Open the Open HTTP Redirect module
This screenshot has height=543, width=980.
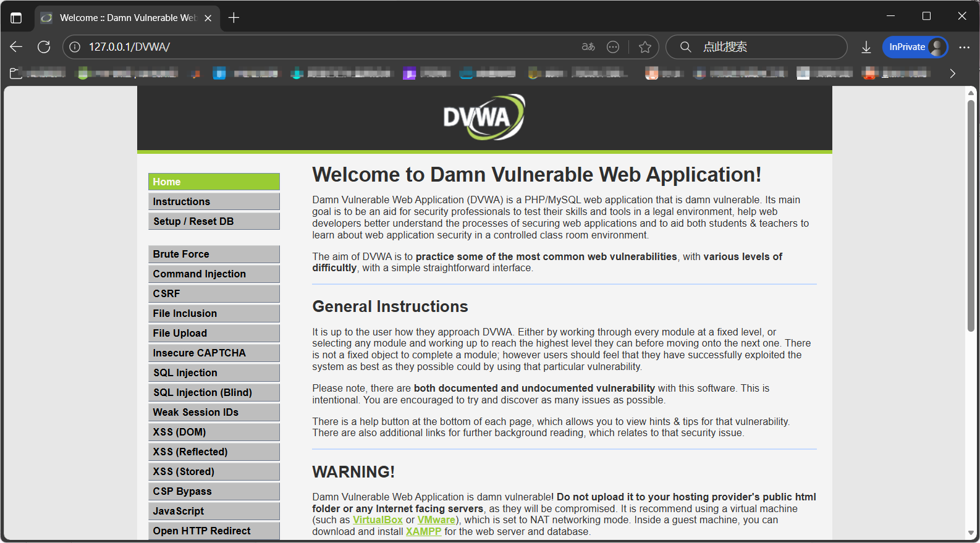coord(214,531)
